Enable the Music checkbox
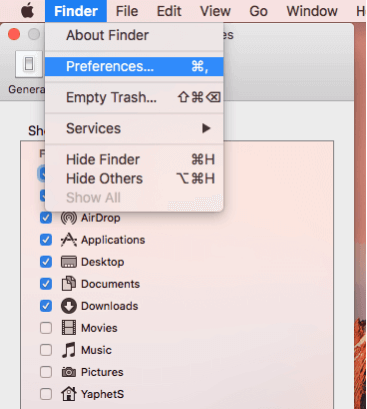Screen dimensions: 367x409 [46, 350]
